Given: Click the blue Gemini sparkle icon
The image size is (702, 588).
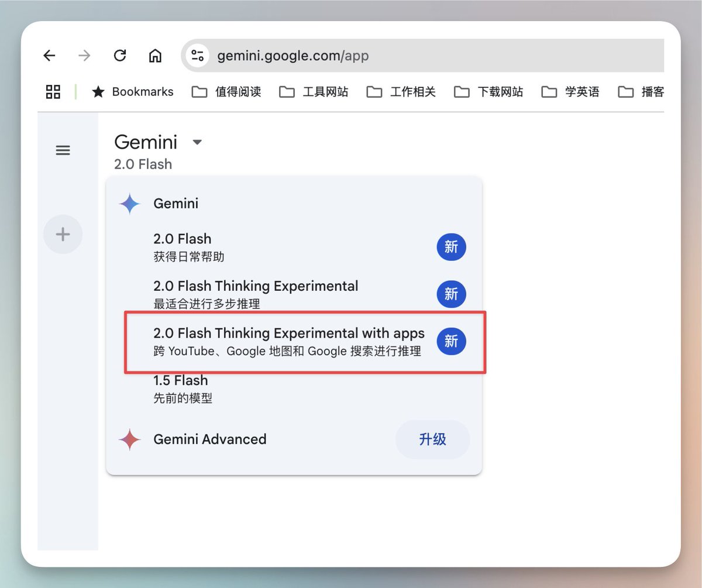Looking at the screenshot, I should [129, 204].
